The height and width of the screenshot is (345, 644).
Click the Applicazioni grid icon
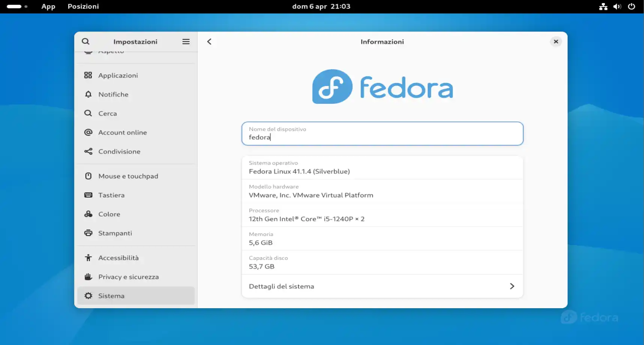[x=88, y=75]
